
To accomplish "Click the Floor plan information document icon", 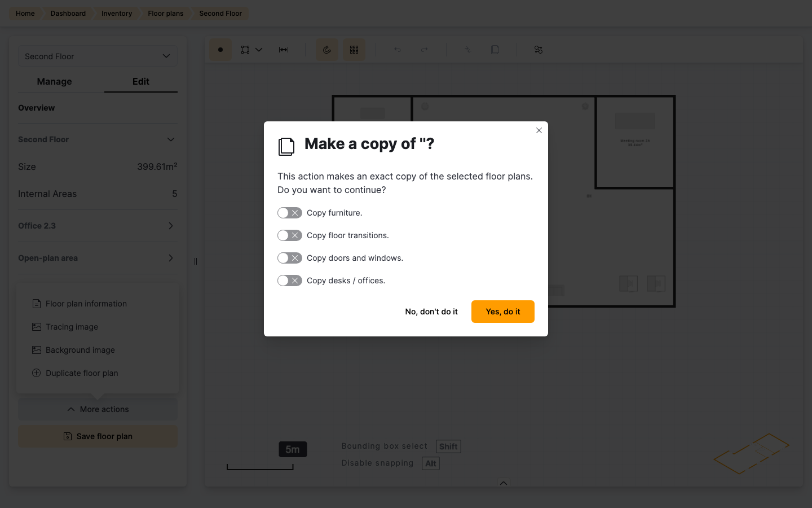I will pyautogui.click(x=37, y=304).
